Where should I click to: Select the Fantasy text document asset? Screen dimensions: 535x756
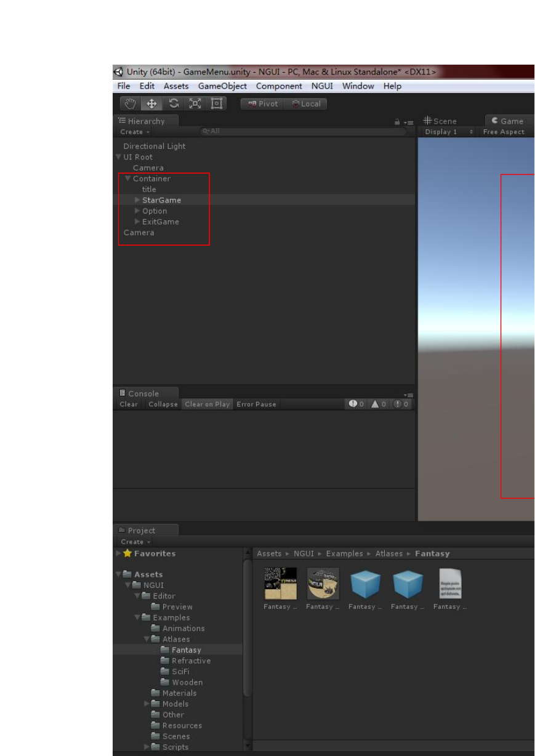click(450, 583)
